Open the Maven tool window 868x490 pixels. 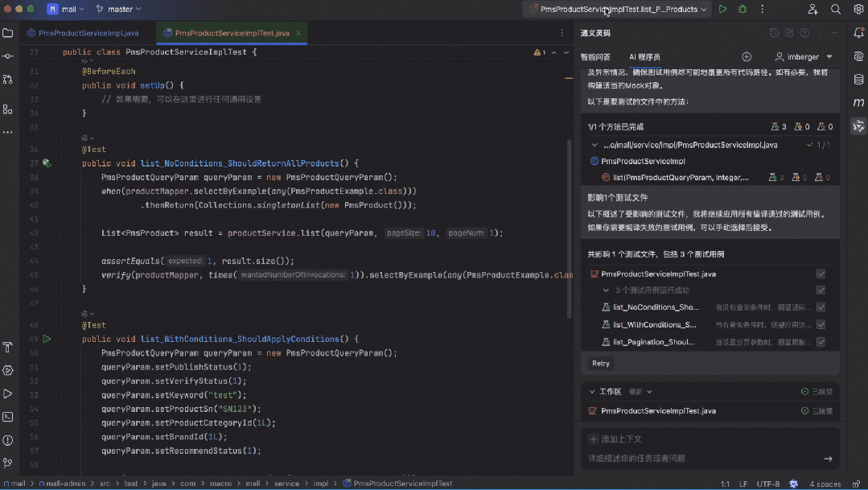[858, 103]
